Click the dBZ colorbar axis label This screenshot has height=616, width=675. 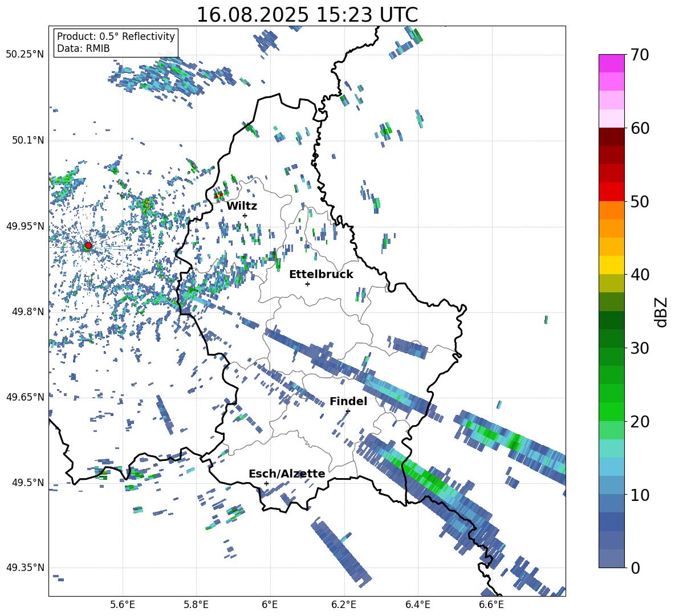click(662, 312)
